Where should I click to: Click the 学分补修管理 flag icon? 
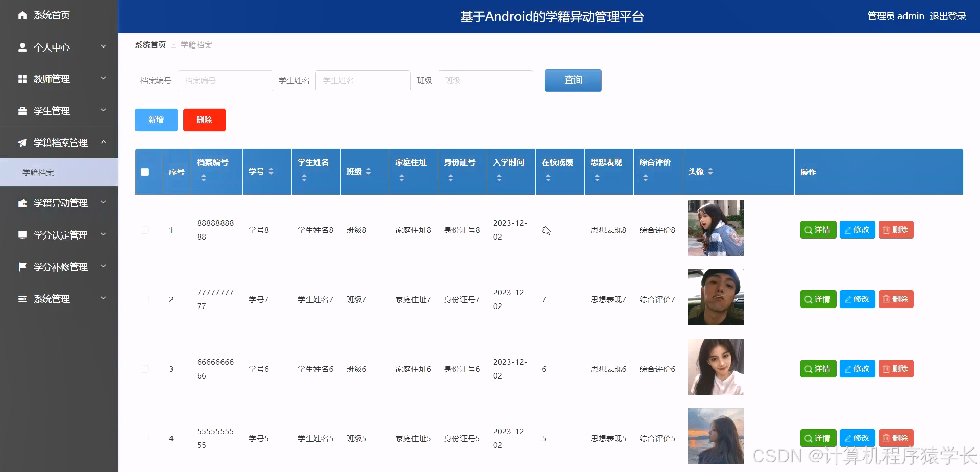22,267
